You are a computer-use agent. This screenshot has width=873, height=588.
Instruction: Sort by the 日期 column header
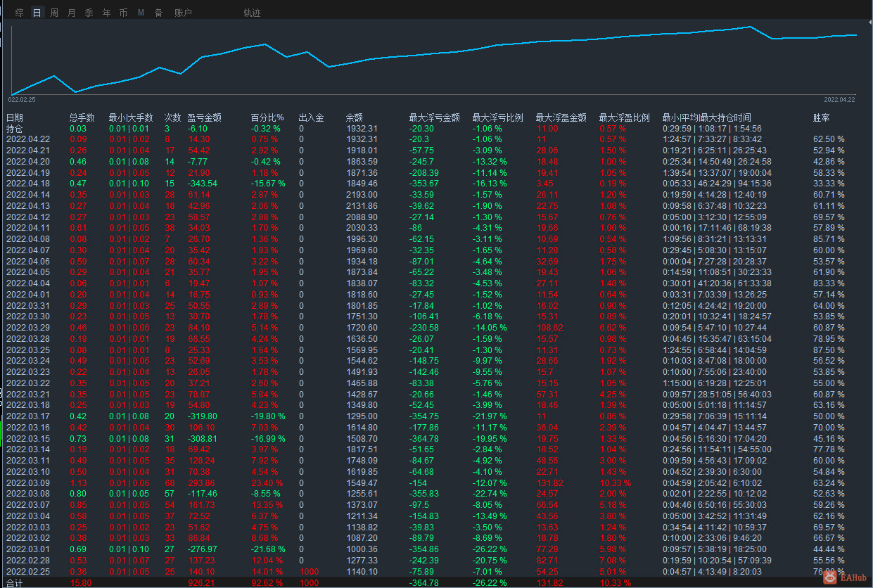pos(15,118)
